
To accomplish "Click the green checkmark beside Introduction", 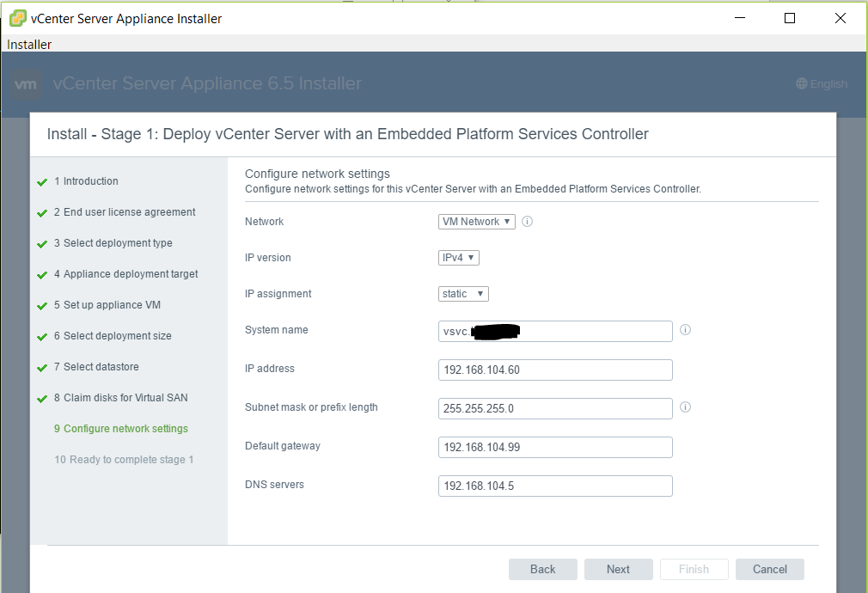I will coord(42,182).
